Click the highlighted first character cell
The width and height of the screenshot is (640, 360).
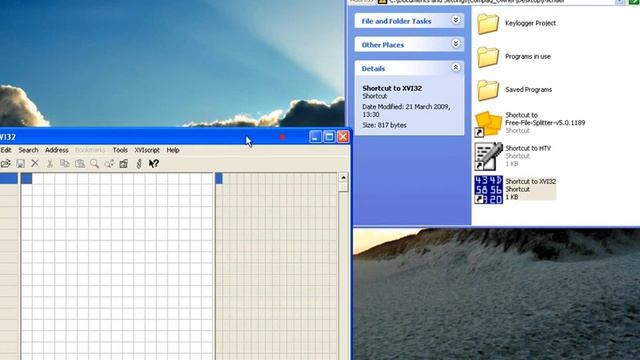219,178
